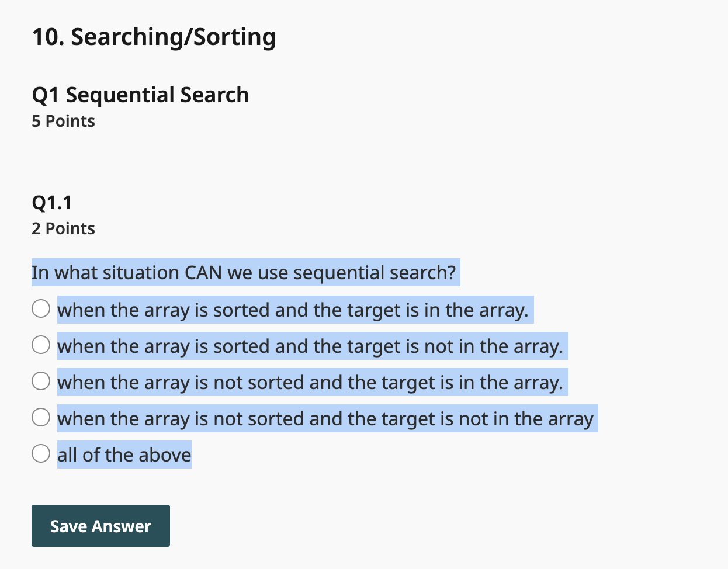Pick "when the array is not sorted and the target is in the array"
The image size is (728, 569).
(x=40, y=381)
